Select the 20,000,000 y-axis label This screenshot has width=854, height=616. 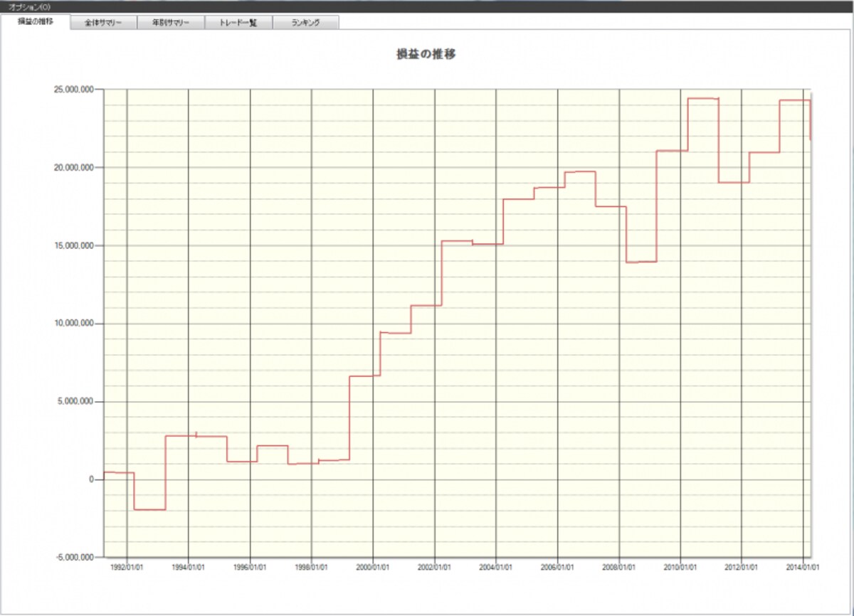[74, 168]
